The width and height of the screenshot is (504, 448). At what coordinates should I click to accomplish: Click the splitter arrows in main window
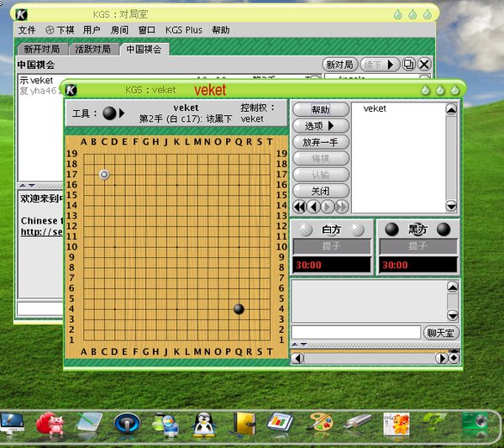pos(27,186)
